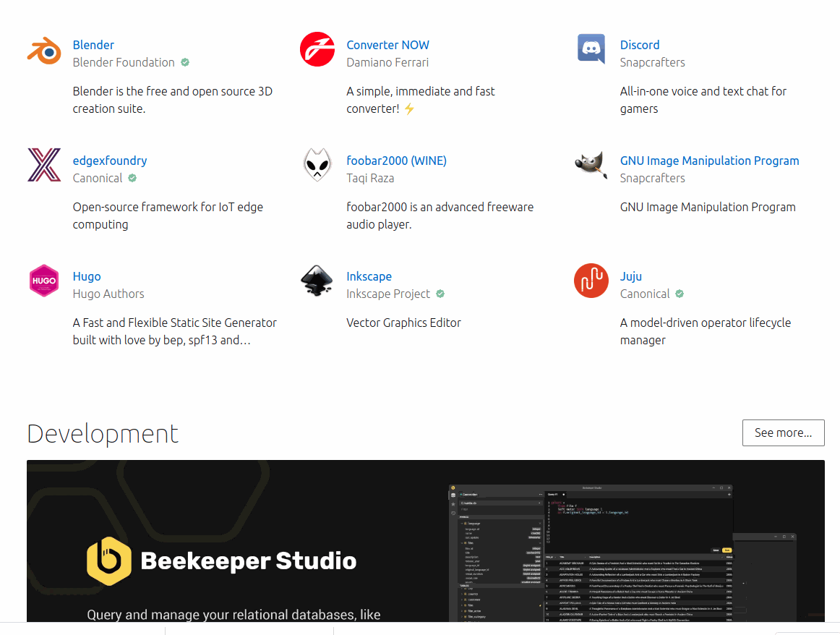Click the Blender app icon
The image size is (840, 635).
click(x=44, y=50)
